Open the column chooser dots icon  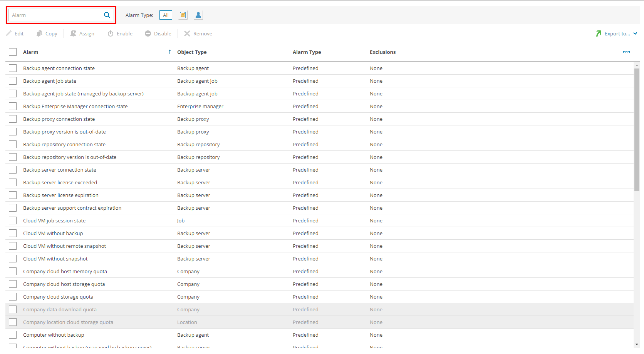coord(626,52)
